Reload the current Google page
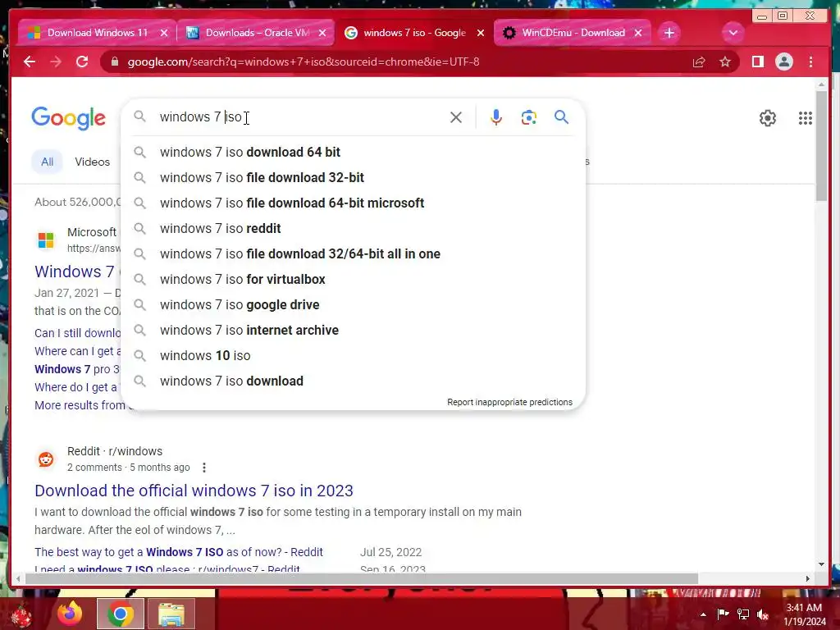 (x=82, y=62)
